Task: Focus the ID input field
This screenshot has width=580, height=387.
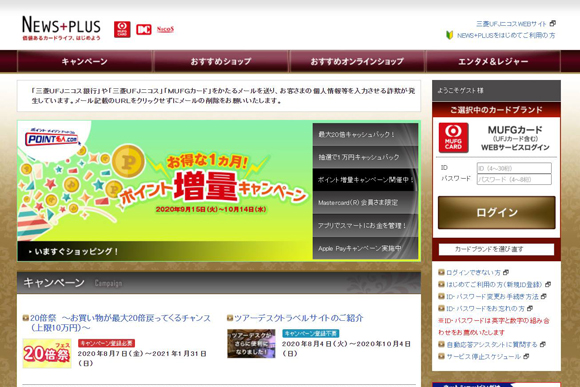Action: [514, 168]
